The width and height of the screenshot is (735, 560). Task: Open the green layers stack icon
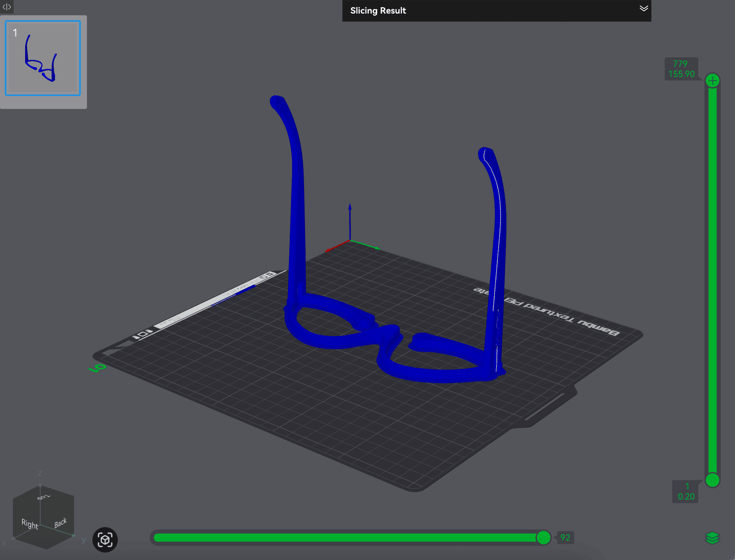(712, 538)
